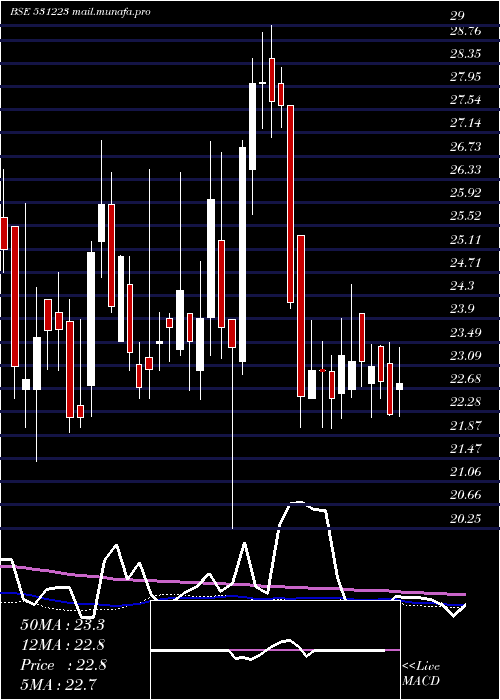This screenshot has height=700, width=500.
Task: Click the last white candlestick on the right
Action: pos(399,386)
